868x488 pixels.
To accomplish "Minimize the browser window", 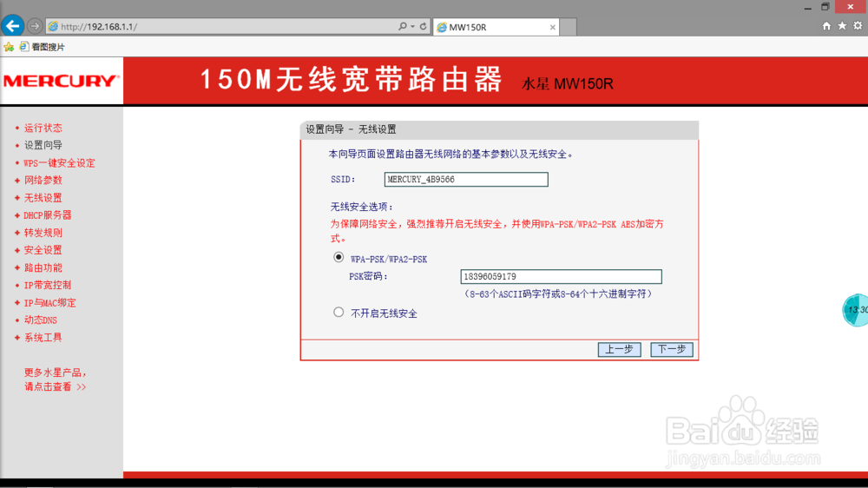I will [x=807, y=7].
